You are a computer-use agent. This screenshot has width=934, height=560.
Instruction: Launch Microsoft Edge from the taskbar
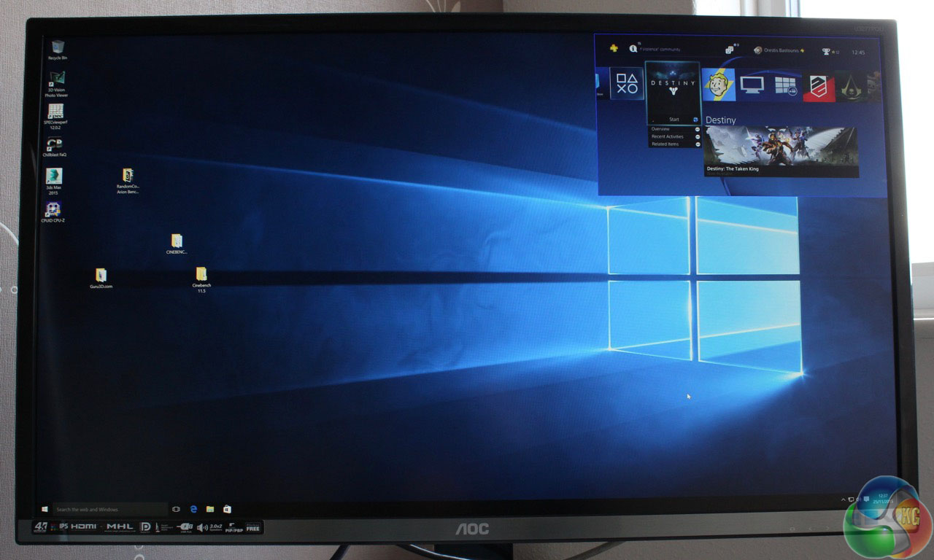pos(194,509)
